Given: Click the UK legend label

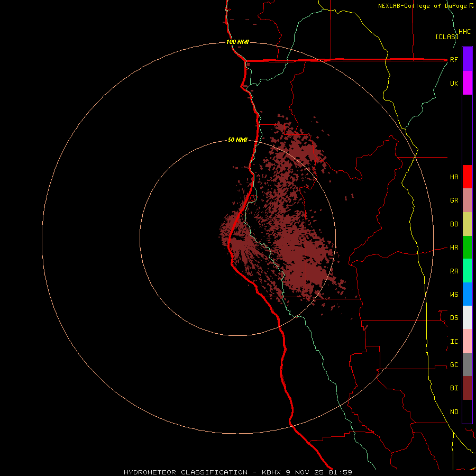Looking at the screenshot, I should [454, 84].
